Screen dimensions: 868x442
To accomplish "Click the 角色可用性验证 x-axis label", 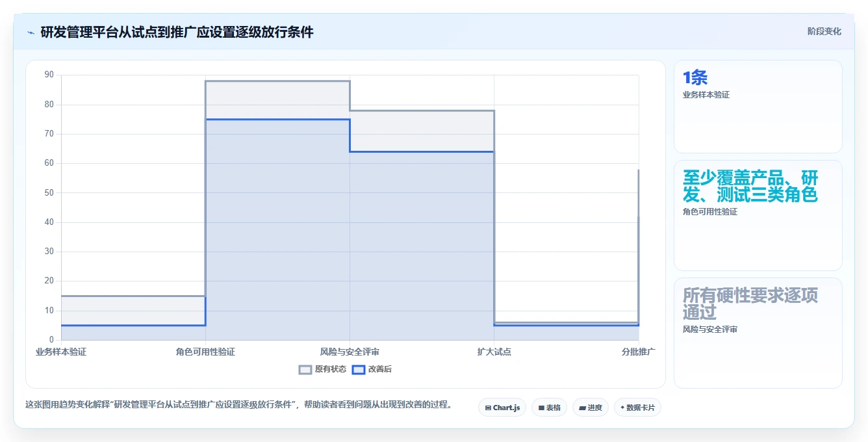I will pyautogui.click(x=205, y=352).
